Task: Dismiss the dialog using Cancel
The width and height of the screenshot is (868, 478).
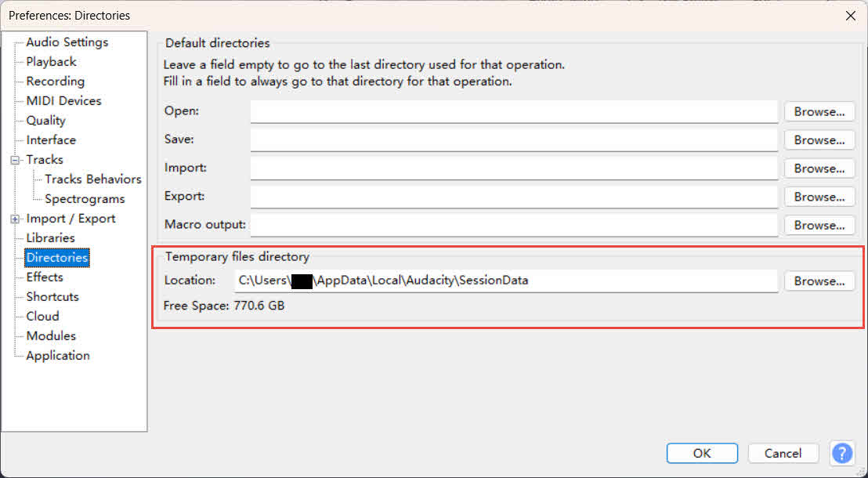Action: coord(783,453)
